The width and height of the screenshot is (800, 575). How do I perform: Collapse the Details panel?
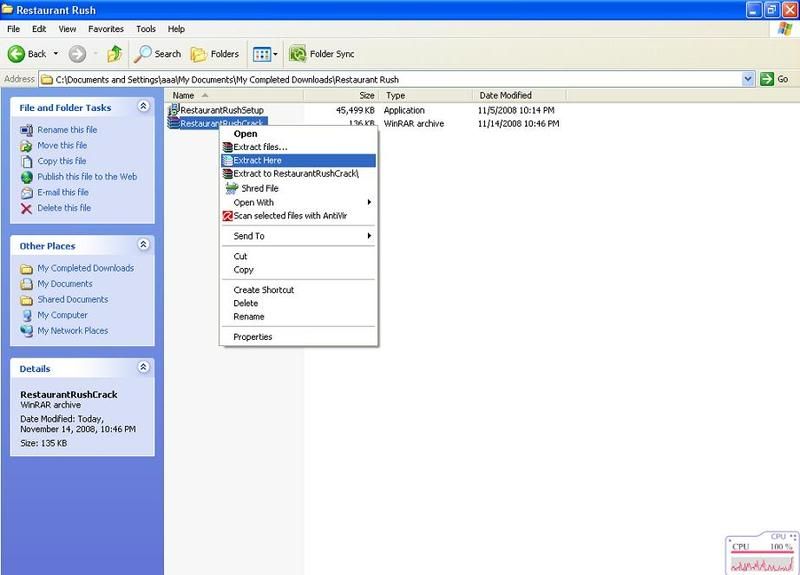[x=143, y=368]
